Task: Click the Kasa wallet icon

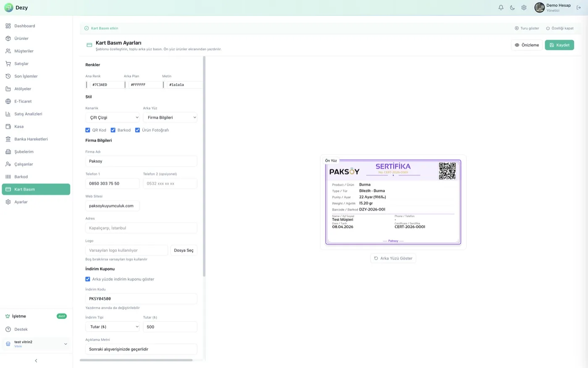Action: 8,127
